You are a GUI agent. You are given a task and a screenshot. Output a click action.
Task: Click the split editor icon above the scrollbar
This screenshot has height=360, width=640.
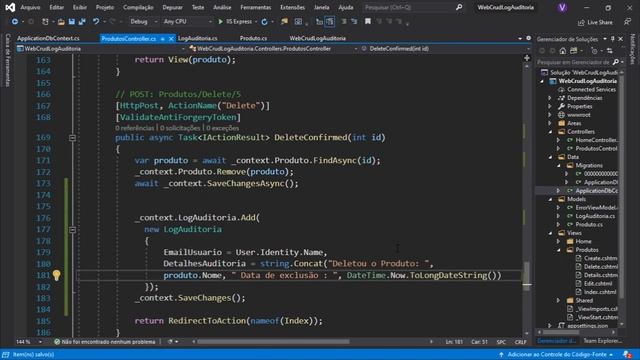point(527,58)
